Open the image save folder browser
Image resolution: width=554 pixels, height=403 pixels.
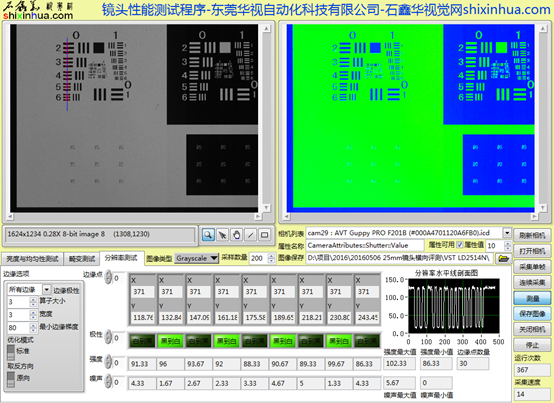click(503, 259)
